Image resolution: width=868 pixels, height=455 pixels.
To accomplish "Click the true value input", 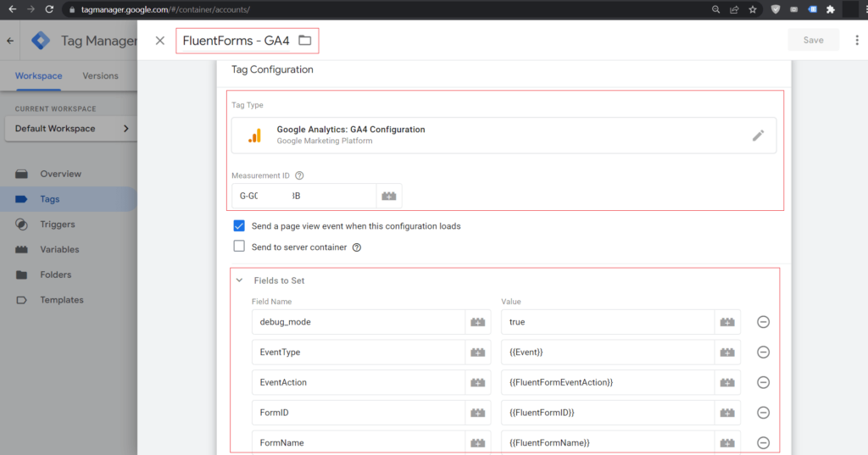I will (608, 322).
